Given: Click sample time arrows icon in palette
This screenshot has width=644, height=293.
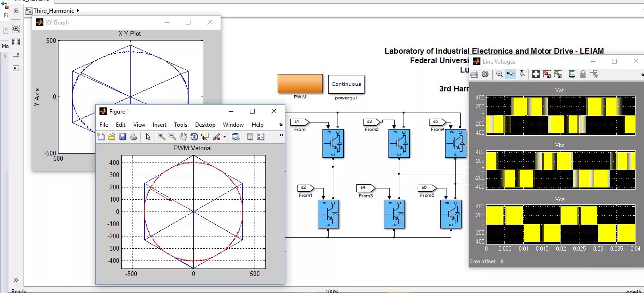Looking at the screenshot, I should pyautogui.click(x=16, y=55).
